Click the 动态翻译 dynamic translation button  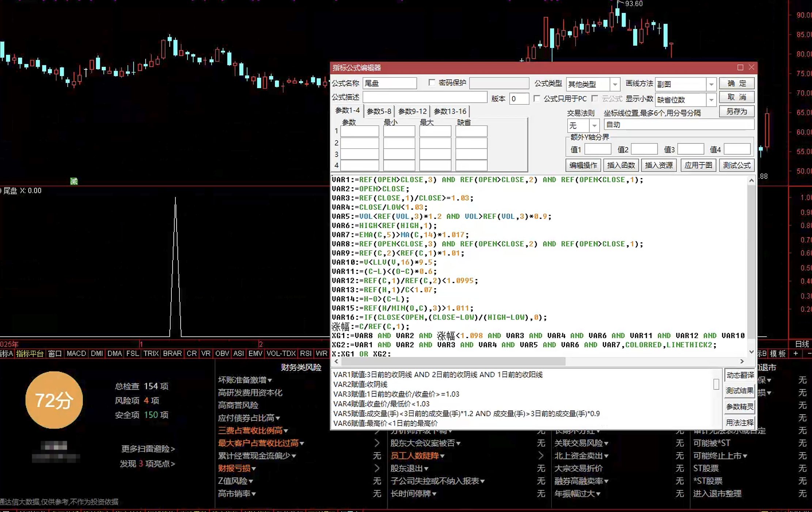[x=740, y=375]
